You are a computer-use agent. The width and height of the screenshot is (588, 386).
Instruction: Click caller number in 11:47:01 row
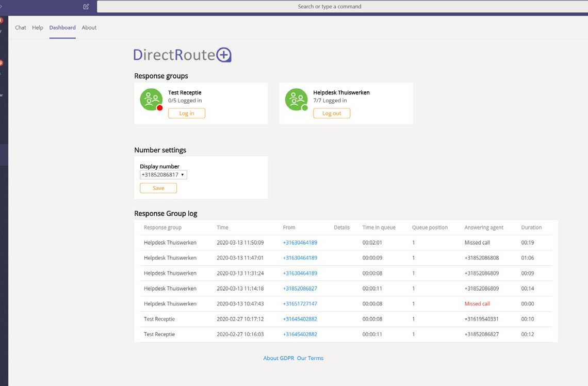[300, 258]
